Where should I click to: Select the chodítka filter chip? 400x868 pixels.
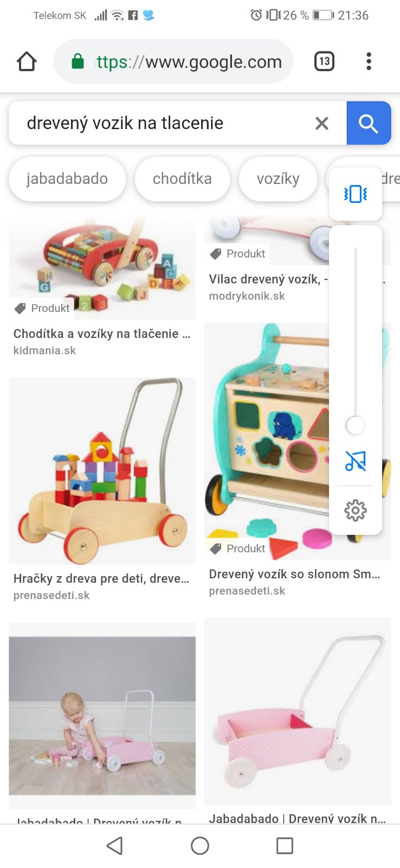coord(182,178)
